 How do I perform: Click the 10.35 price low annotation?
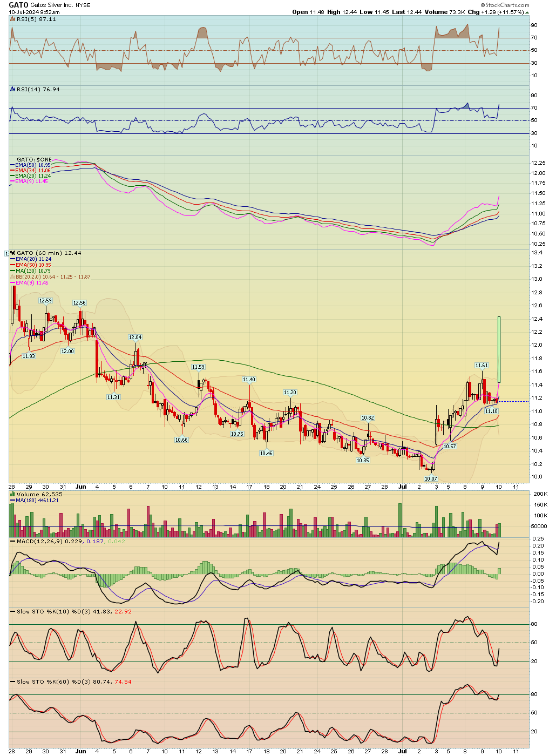(363, 460)
